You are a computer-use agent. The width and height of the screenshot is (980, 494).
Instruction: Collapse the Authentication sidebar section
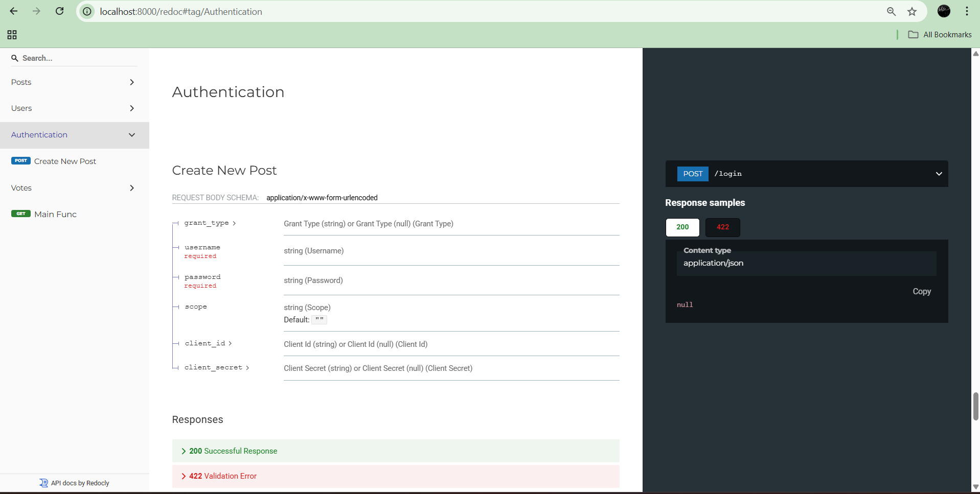click(x=74, y=135)
